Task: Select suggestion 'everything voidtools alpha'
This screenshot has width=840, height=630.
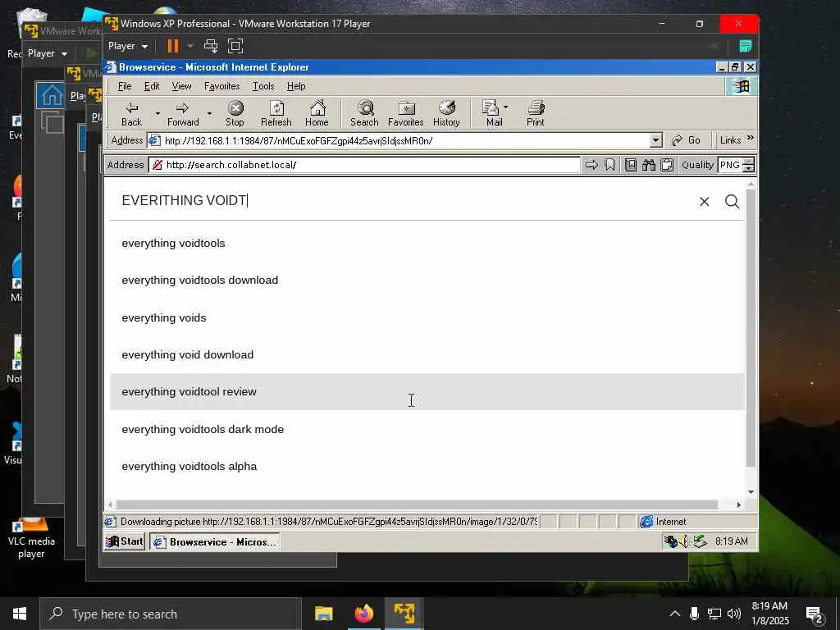Action: coord(427,466)
